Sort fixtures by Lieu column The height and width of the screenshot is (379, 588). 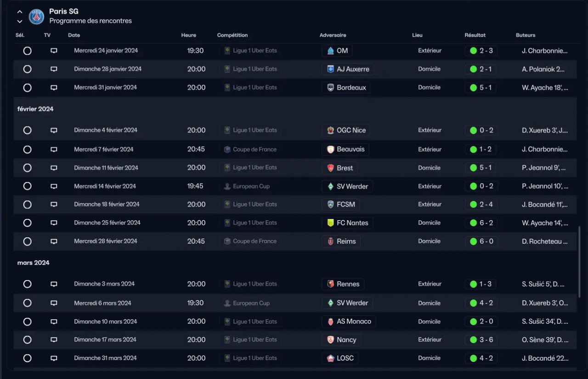[x=417, y=35]
